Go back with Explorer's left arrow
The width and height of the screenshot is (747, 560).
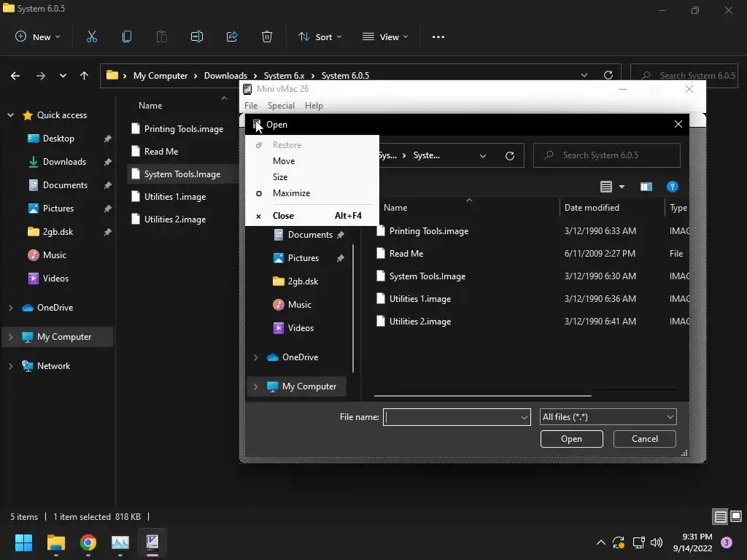15,75
